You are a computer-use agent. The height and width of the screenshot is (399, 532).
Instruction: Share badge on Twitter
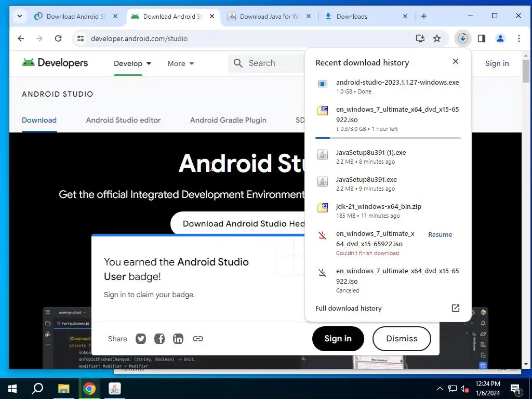coord(141,339)
